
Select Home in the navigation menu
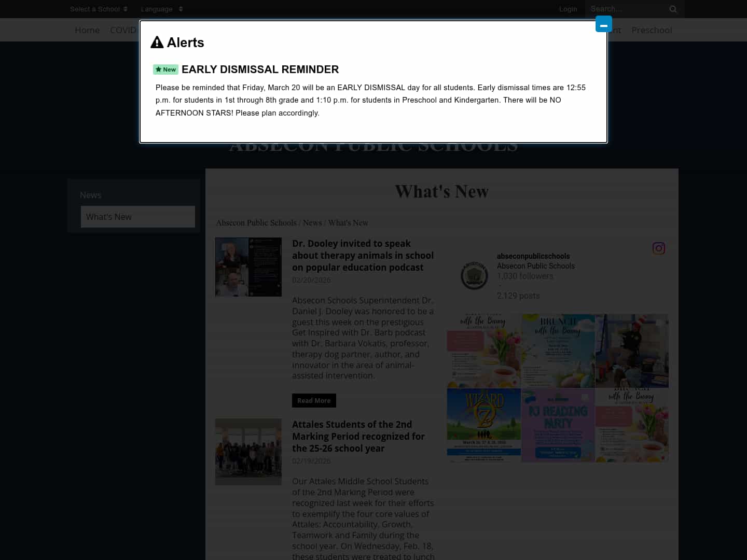point(87,30)
